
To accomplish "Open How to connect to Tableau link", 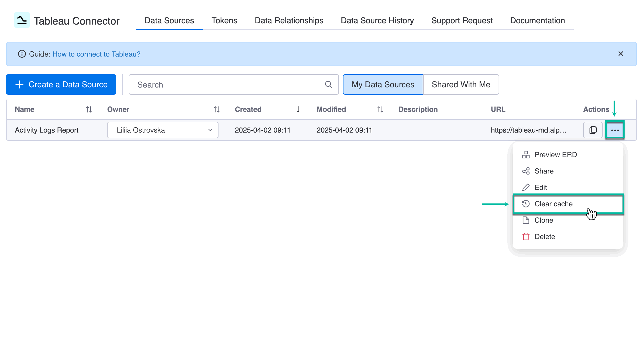I will coord(96,54).
